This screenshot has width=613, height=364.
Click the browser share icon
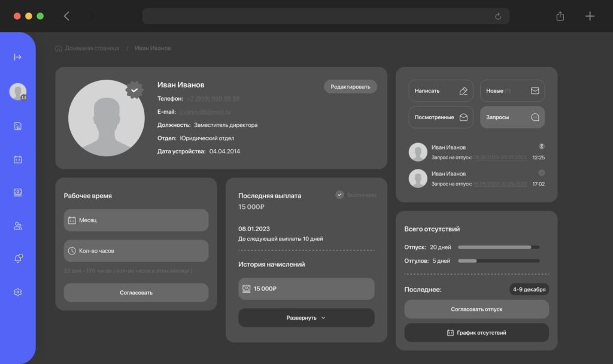(x=560, y=16)
